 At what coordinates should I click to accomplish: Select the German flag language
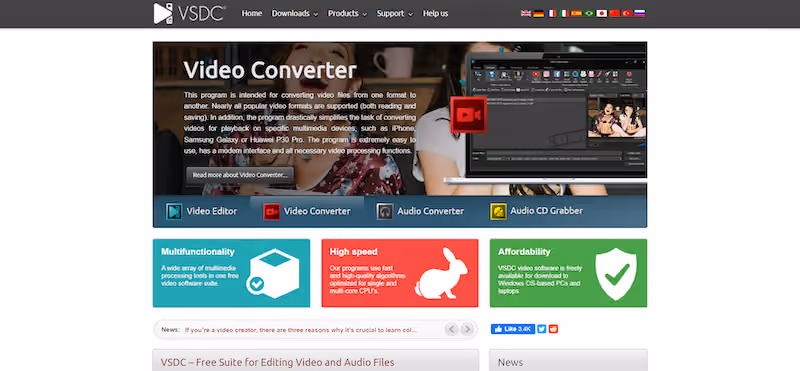[x=538, y=13]
